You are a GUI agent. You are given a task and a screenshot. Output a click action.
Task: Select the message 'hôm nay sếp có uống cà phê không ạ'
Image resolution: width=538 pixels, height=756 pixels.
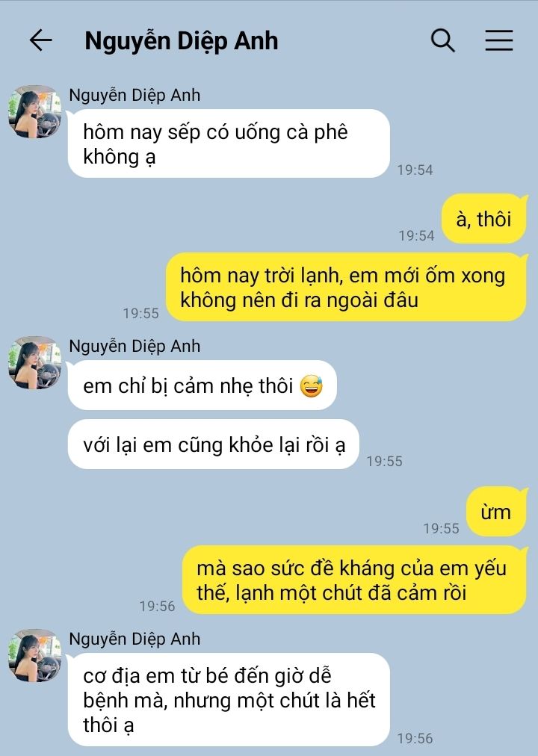pos(229,143)
